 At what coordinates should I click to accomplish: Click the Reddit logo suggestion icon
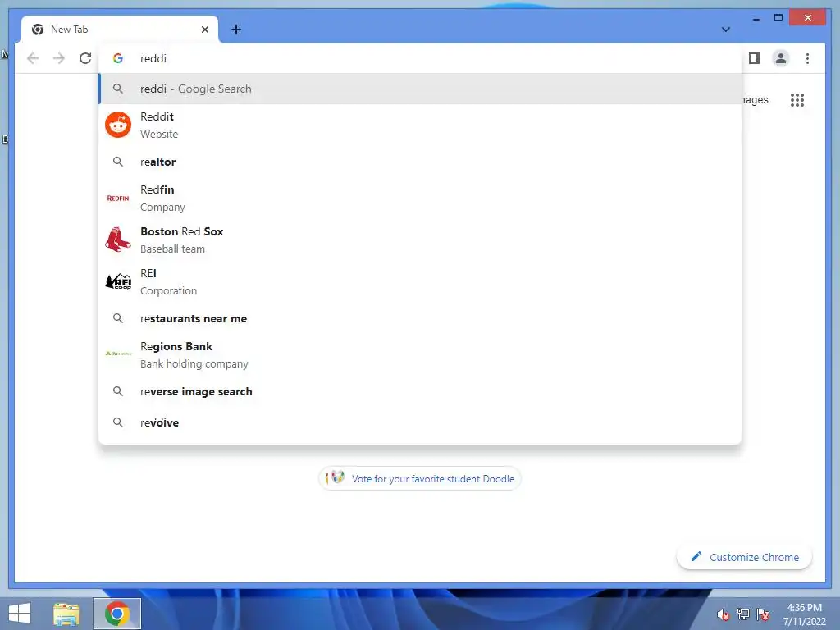coord(118,125)
